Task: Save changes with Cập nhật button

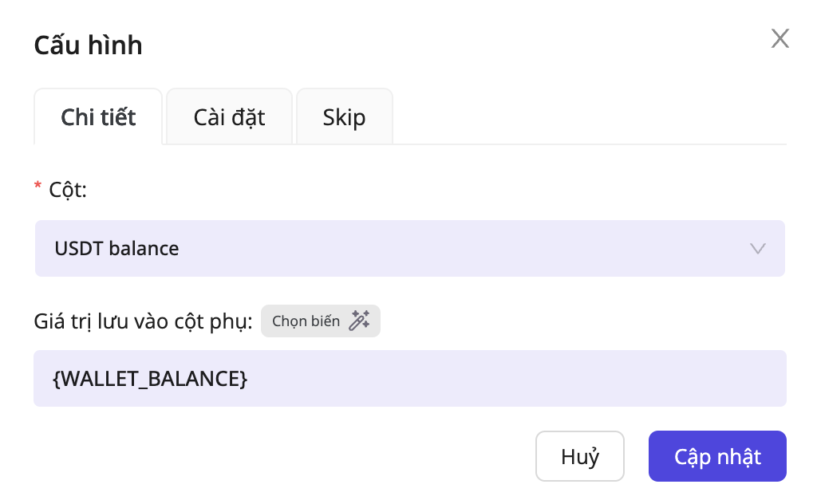Action: pyautogui.click(x=716, y=457)
